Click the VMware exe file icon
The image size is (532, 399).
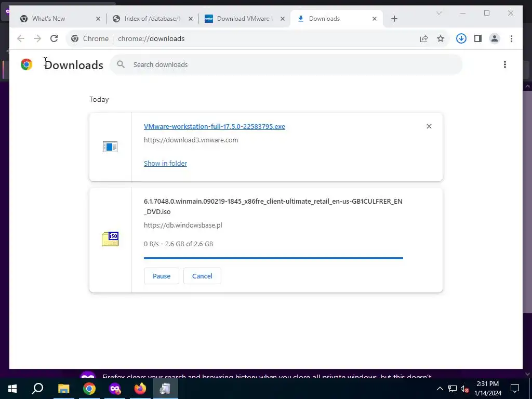110,147
